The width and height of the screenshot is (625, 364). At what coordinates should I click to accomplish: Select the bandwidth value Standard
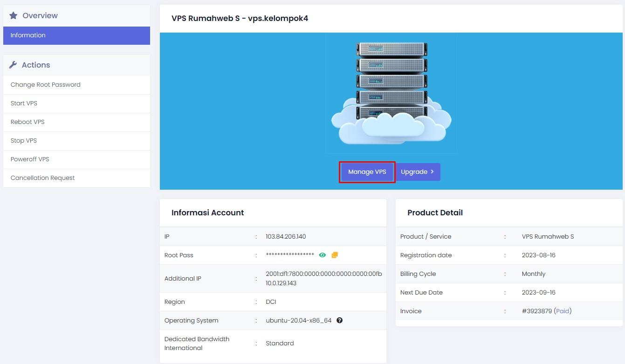280,343
